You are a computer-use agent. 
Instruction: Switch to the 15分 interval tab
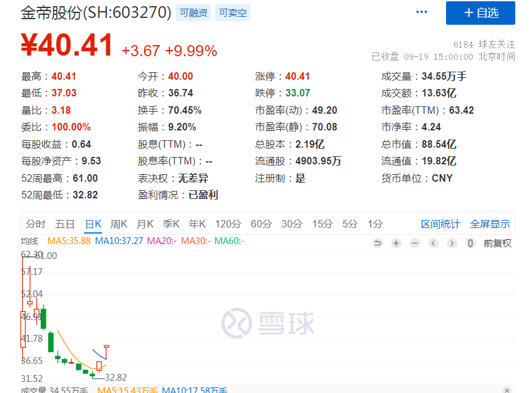[x=322, y=224]
